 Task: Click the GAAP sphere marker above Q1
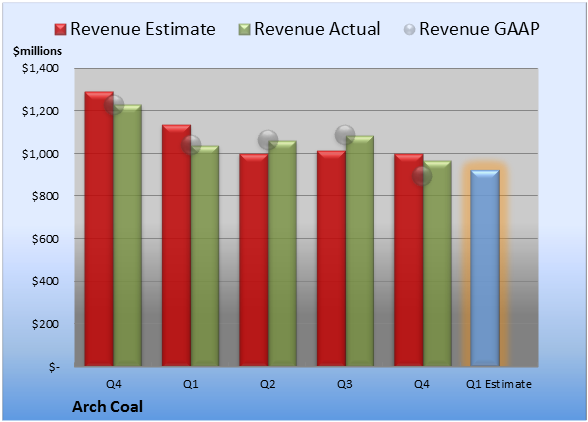[191, 145]
